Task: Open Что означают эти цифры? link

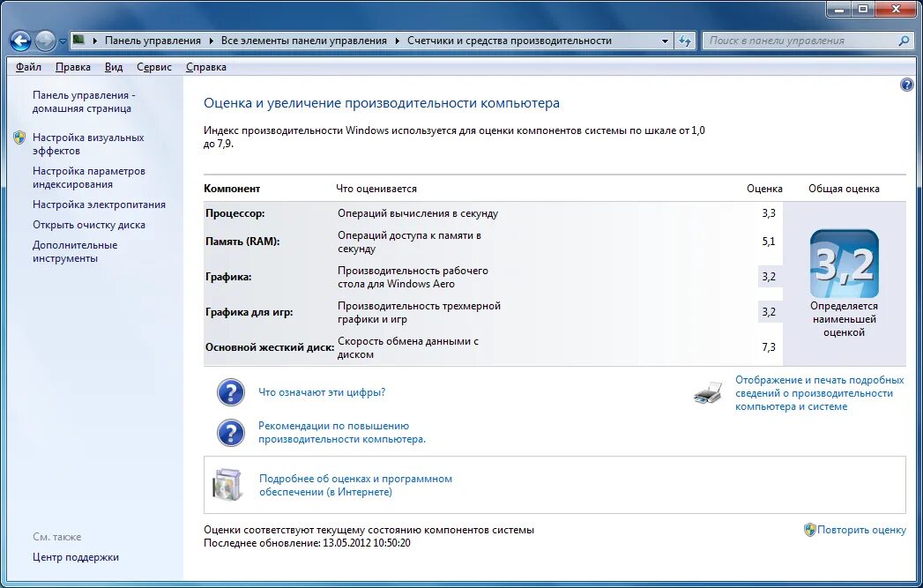Action: (x=322, y=392)
